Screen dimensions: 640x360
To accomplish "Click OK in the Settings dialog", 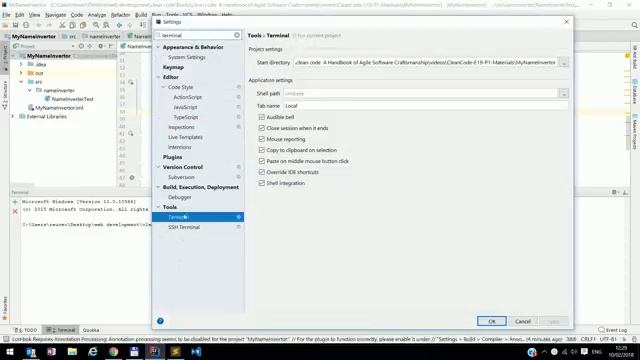I will click(492, 321).
